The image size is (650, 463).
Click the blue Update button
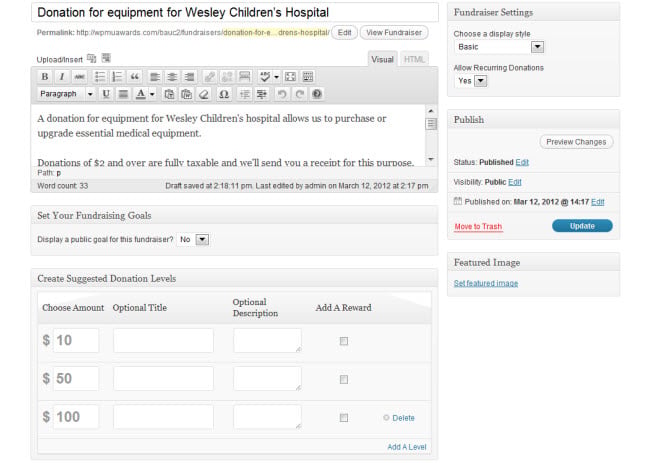coord(582,226)
